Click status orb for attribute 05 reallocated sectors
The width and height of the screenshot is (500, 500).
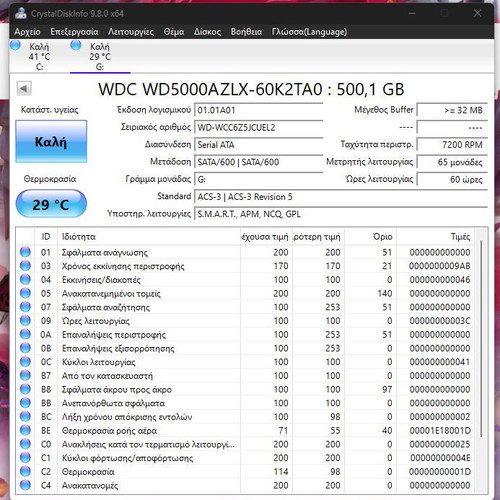(x=25, y=293)
